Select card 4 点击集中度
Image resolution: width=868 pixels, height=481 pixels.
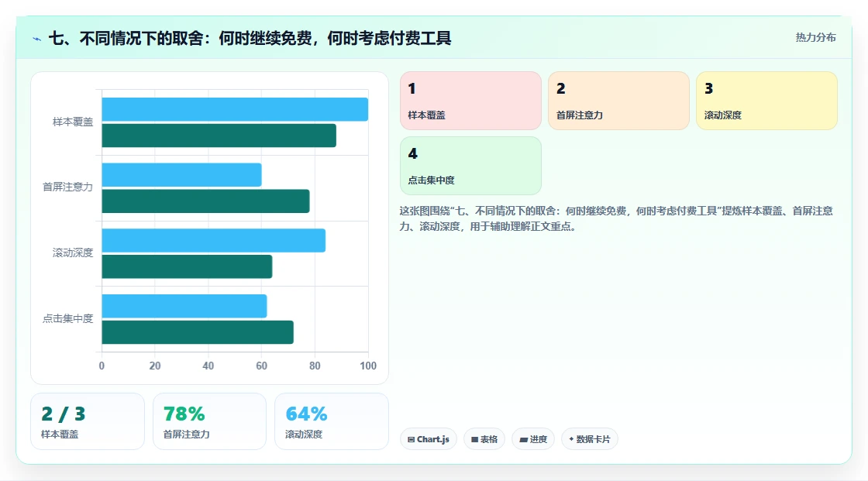click(x=470, y=166)
